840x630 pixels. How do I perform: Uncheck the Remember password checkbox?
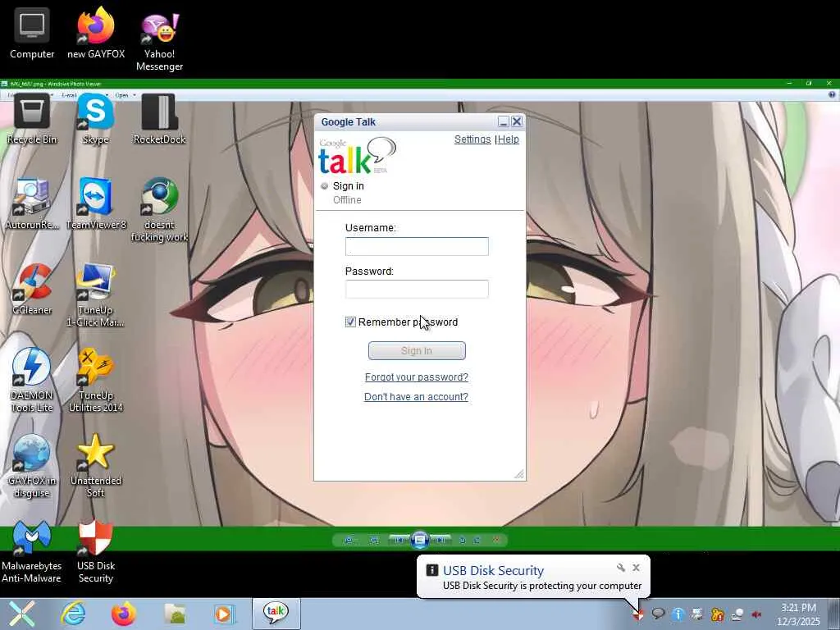pos(350,322)
